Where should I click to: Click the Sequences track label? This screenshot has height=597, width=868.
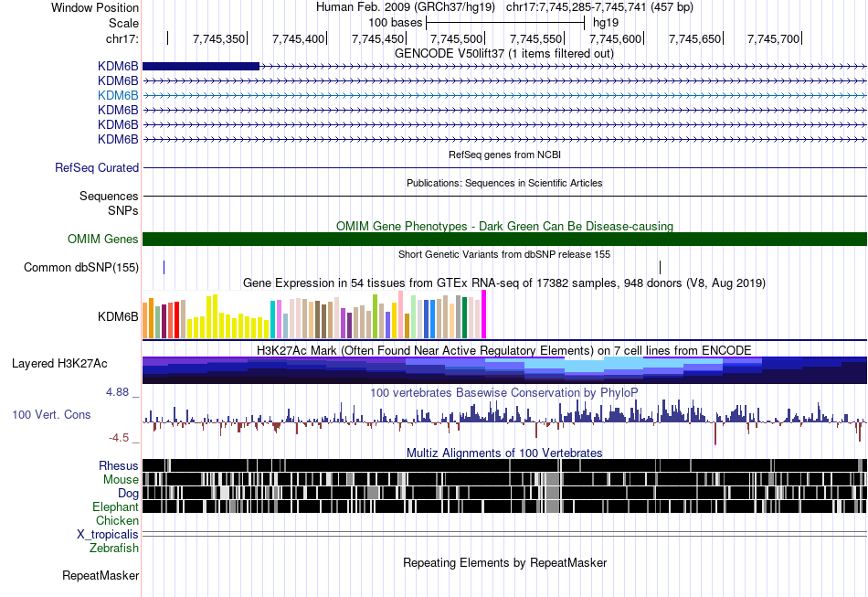point(109,196)
